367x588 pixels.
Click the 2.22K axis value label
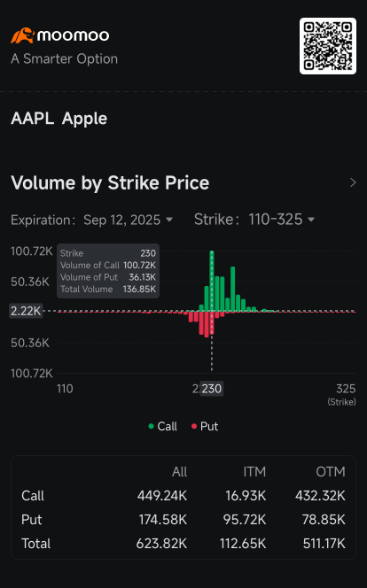[26, 311]
